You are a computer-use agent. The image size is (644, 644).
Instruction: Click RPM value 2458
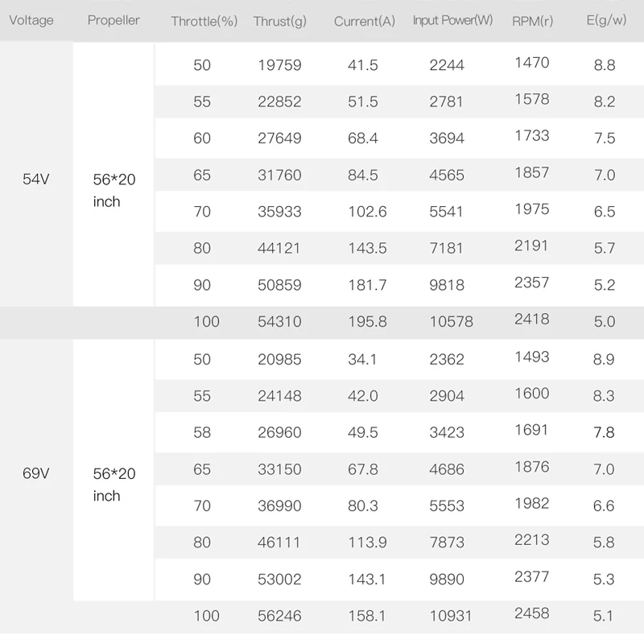[532, 613]
